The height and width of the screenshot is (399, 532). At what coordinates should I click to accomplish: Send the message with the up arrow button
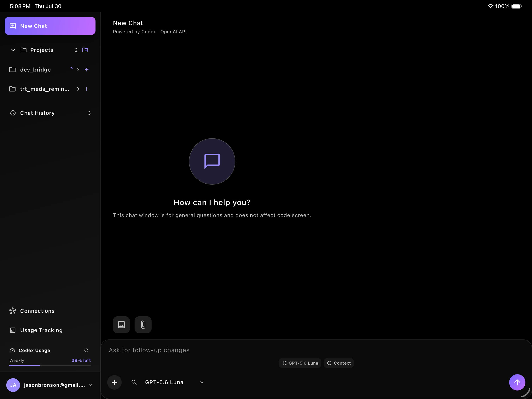[x=517, y=382]
